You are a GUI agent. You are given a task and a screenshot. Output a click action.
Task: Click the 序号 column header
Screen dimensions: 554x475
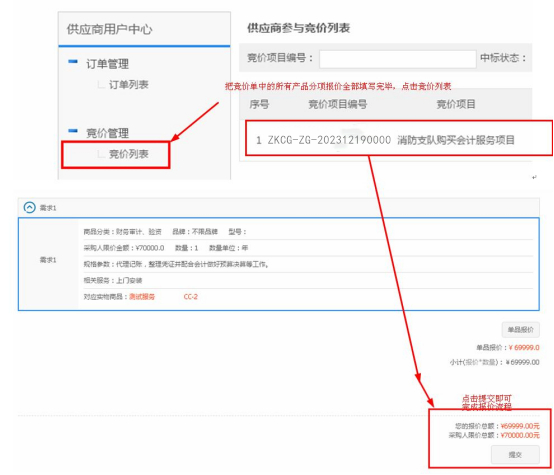pyautogui.click(x=259, y=104)
